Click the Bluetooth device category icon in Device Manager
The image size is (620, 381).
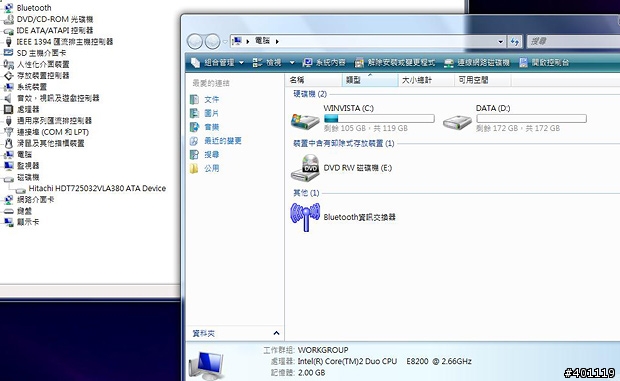(8, 8)
